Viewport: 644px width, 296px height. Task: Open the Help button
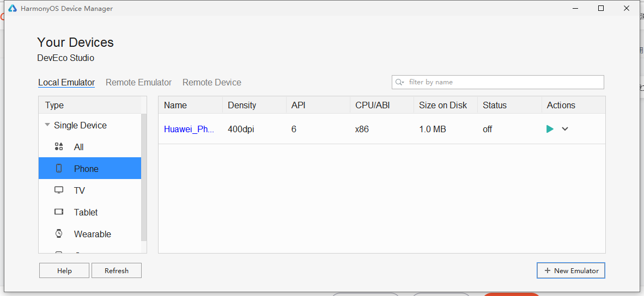[x=64, y=270]
